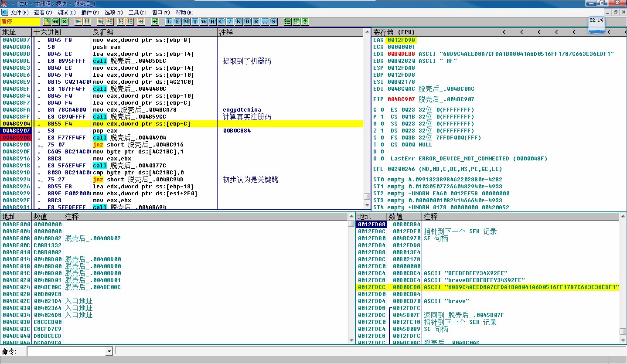Open the 查看(V) menu
The height and width of the screenshot is (364, 627).
[x=43, y=13]
